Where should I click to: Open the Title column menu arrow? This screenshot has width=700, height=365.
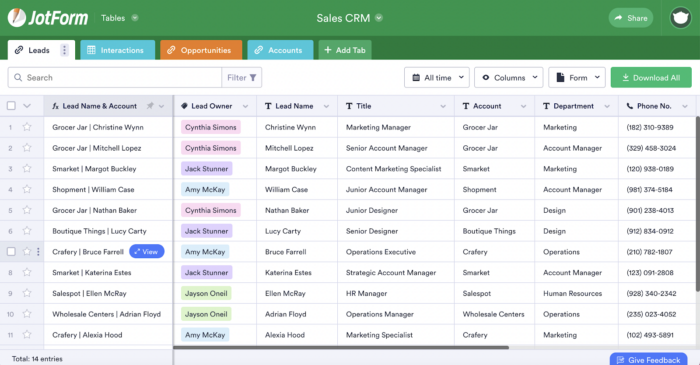pyautogui.click(x=443, y=106)
